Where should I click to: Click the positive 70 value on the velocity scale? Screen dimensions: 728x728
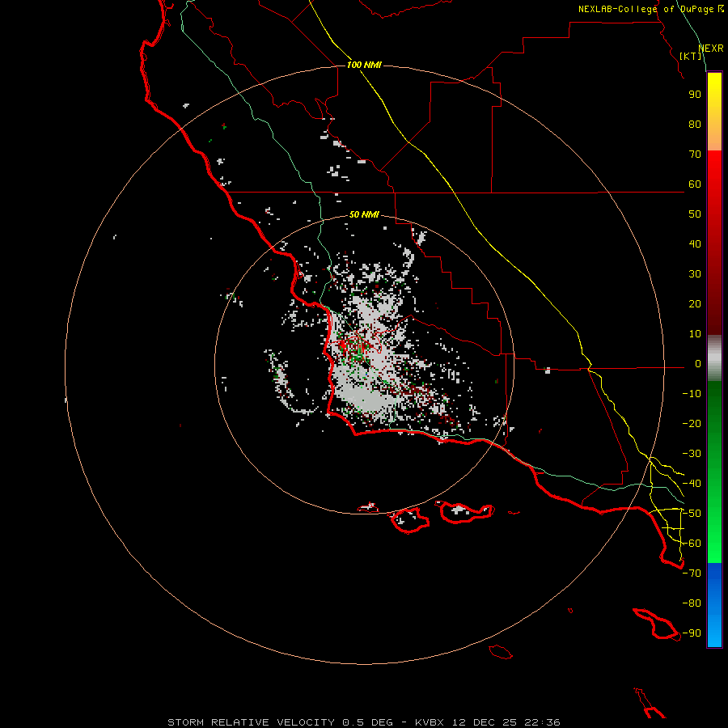(695, 154)
